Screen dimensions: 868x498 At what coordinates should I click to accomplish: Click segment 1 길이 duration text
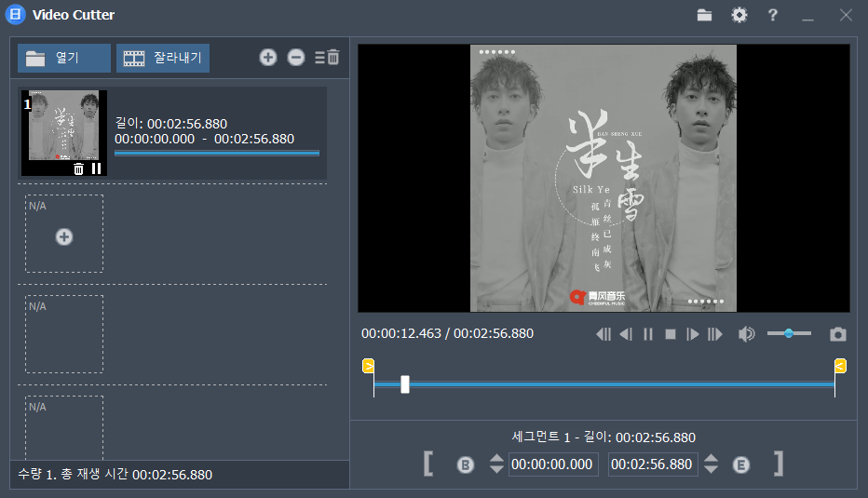[x=171, y=124]
